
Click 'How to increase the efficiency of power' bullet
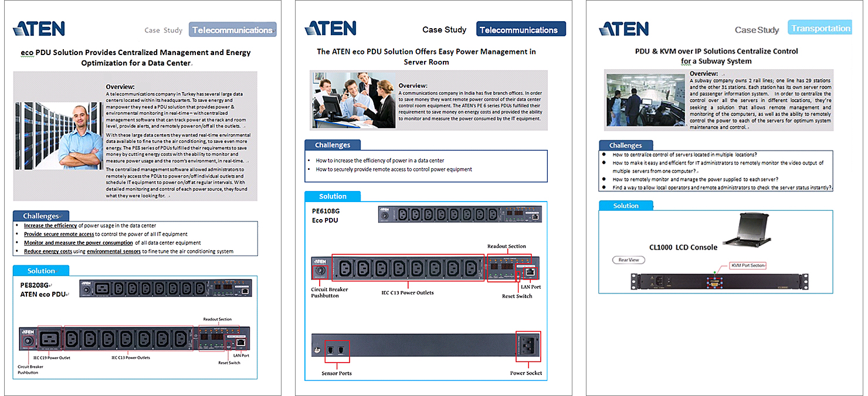[x=379, y=161]
